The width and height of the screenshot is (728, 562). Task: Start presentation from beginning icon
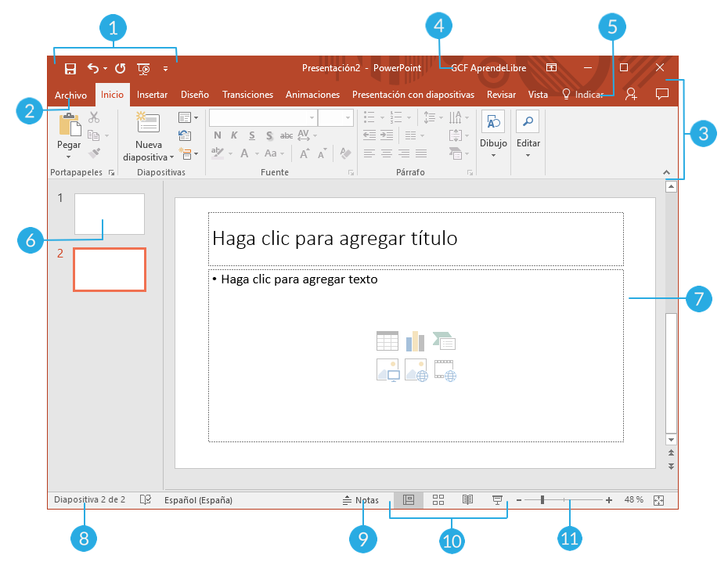point(143,69)
